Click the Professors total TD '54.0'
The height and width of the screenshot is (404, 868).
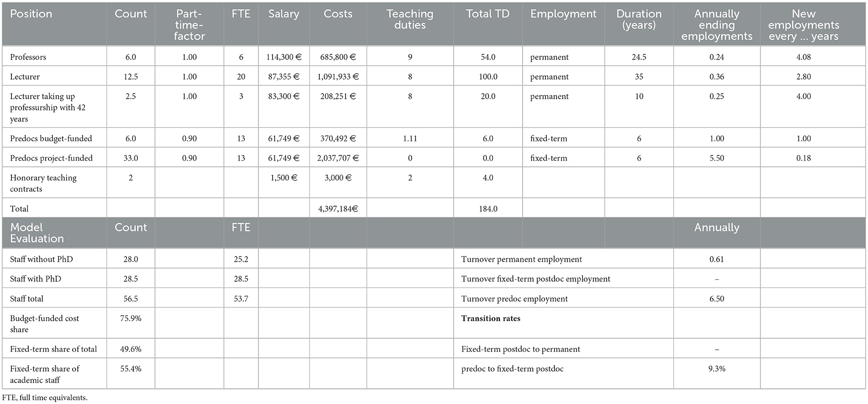click(x=488, y=57)
